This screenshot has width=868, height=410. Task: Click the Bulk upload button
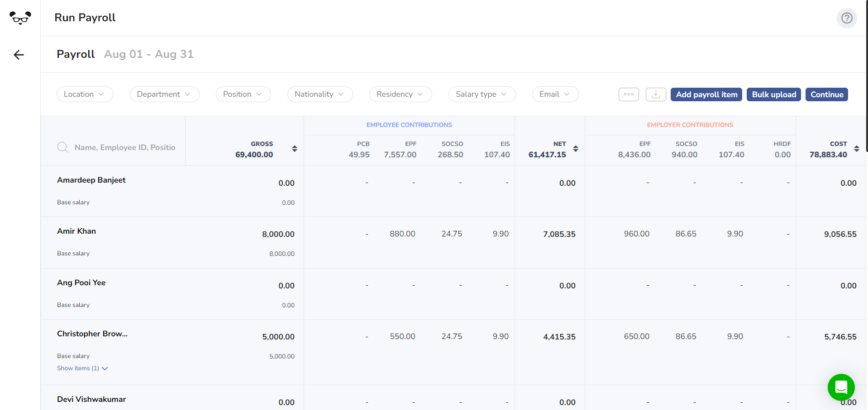point(773,94)
